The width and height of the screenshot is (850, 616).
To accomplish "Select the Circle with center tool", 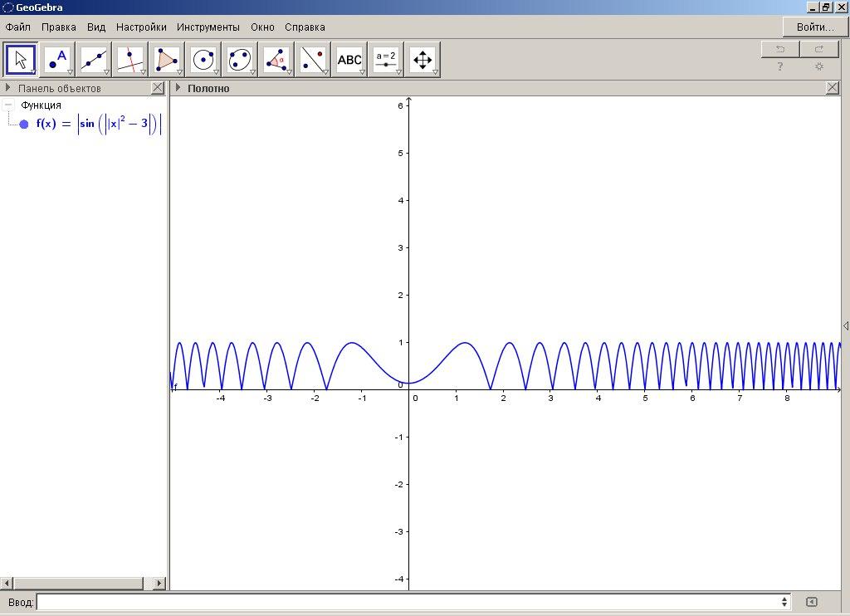I will [203, 59].
